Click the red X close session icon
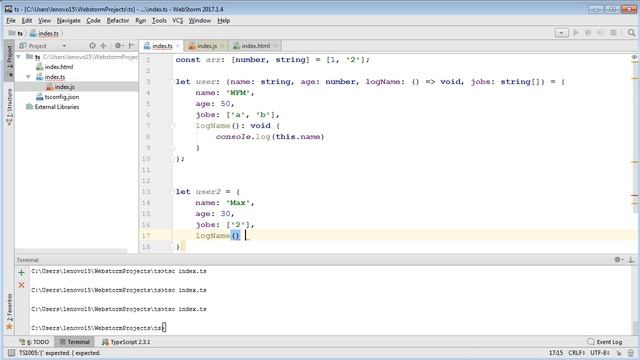 pyautogui.click(x=22, y=285)
